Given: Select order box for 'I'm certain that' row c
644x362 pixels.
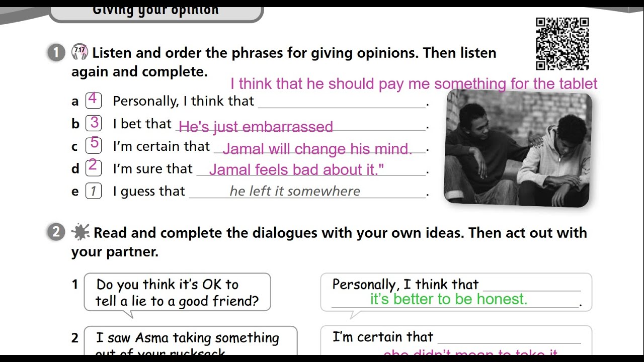Looking at the screenshot, I should coord(94,145).
